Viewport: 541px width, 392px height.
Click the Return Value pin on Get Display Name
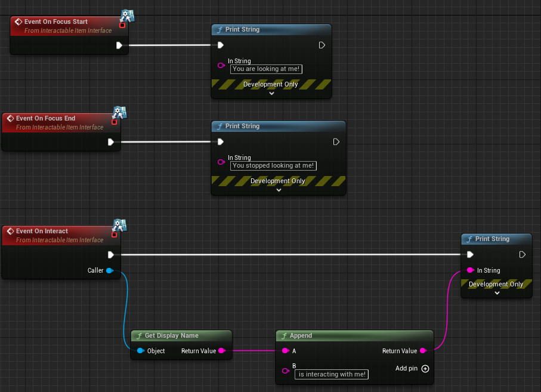coord(221,351)
